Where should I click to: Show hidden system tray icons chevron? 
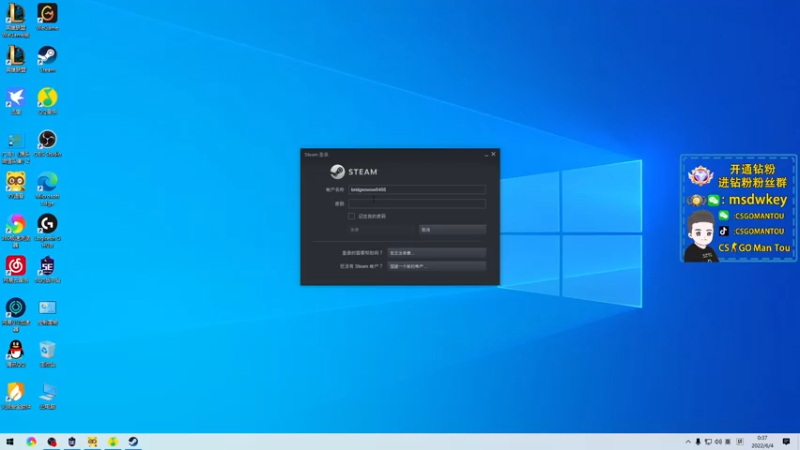click(688, 442)
